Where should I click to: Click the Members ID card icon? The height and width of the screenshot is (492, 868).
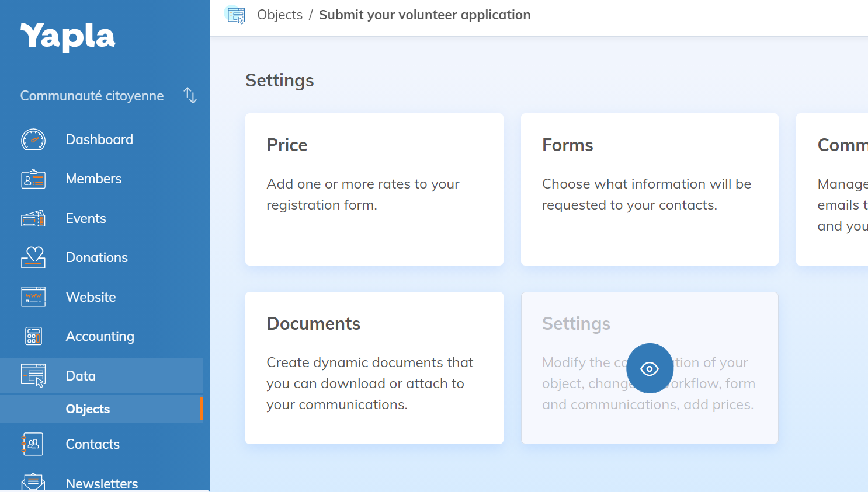click(x=33, y=179)
